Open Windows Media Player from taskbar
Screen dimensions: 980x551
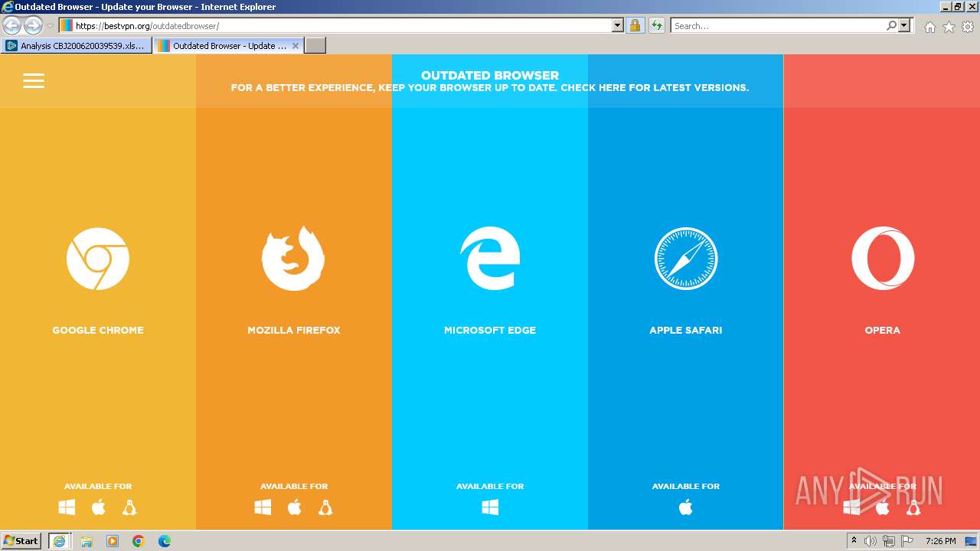point(113,541)
